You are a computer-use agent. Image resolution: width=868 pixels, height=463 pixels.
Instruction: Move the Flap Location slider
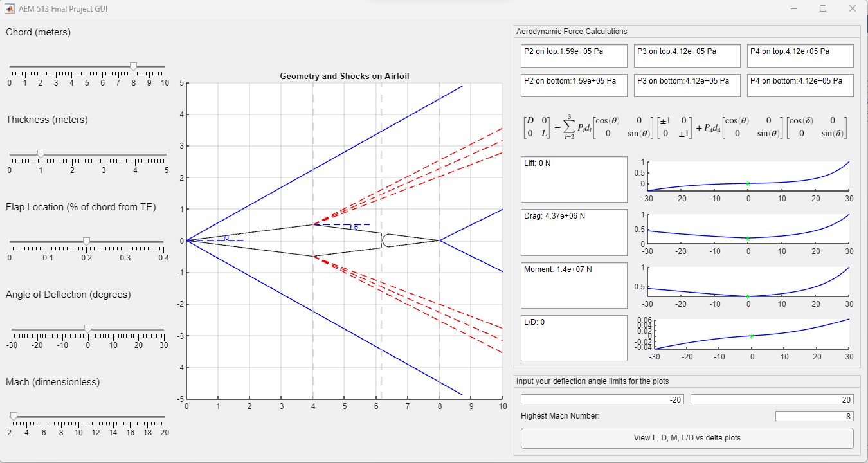pos(87,241)
